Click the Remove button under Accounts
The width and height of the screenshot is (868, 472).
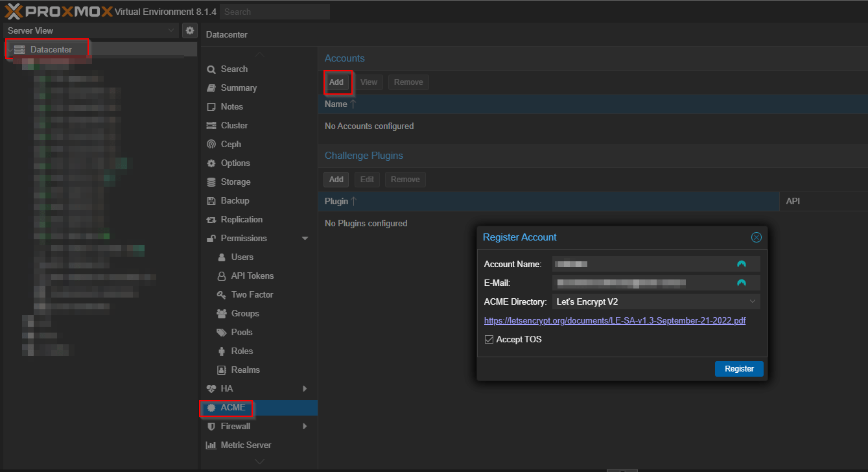click(x=408, y=82)
